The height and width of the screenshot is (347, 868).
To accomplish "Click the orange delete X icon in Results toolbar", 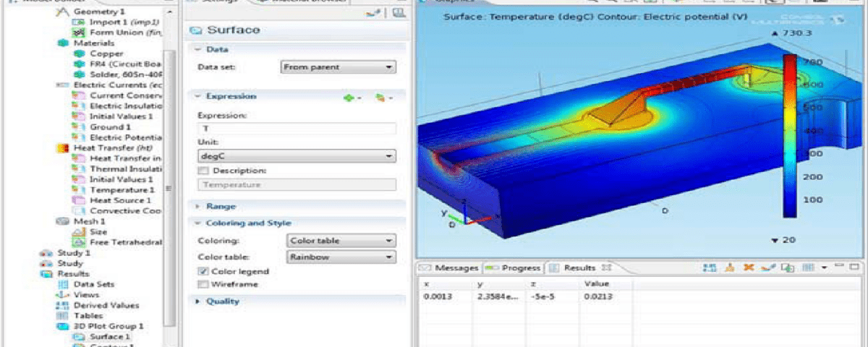I will tap(749, 267).
